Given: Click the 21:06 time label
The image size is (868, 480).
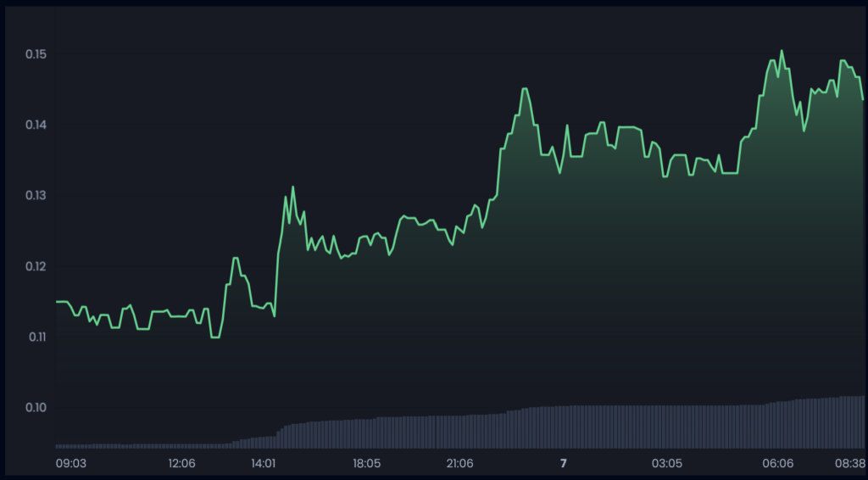Looking at the screenshot, I should pos(460,463).
